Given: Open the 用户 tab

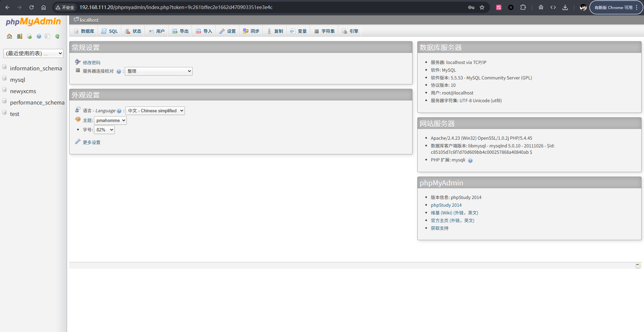Looking at the screenshot, I should click(x=157, y=31).
